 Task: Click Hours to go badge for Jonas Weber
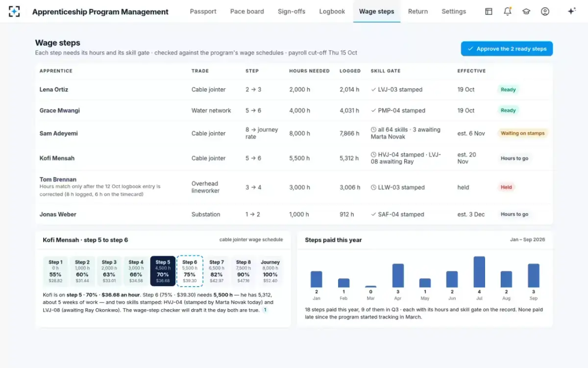pyautogui.click(x=514, y=214)
